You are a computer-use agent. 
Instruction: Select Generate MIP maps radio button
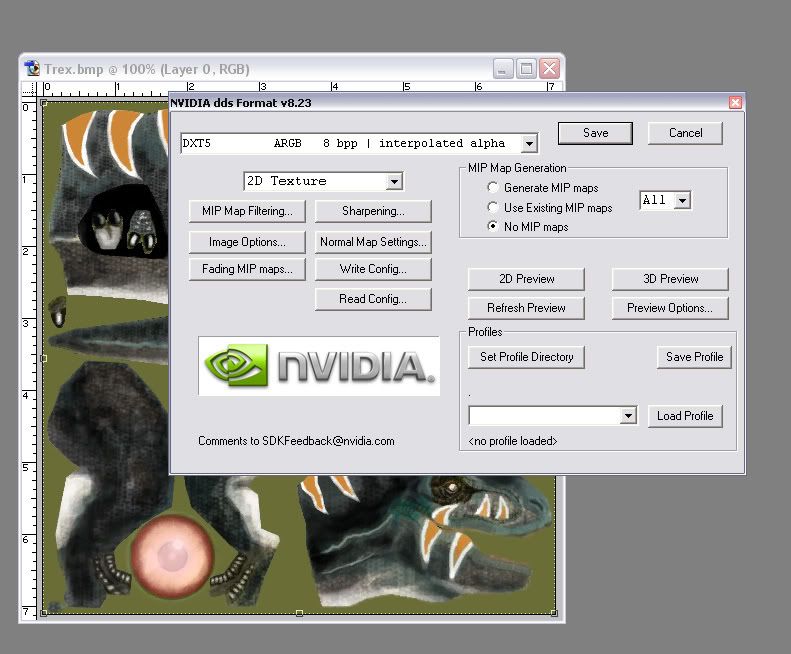(493, 187)
